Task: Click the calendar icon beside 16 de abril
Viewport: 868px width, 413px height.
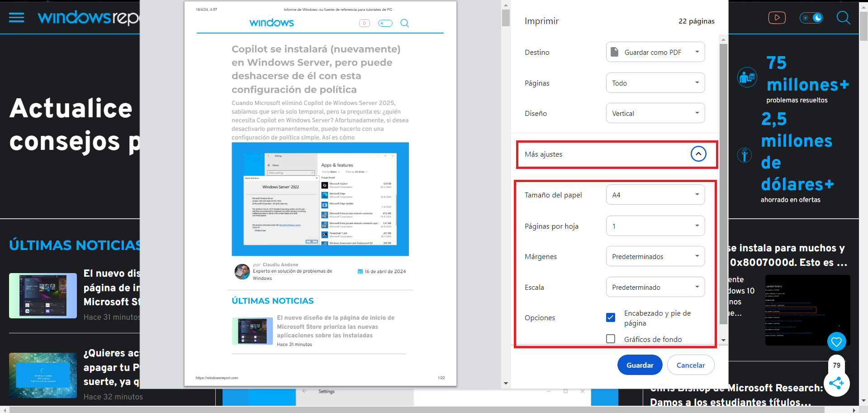Action: (360, 272)
